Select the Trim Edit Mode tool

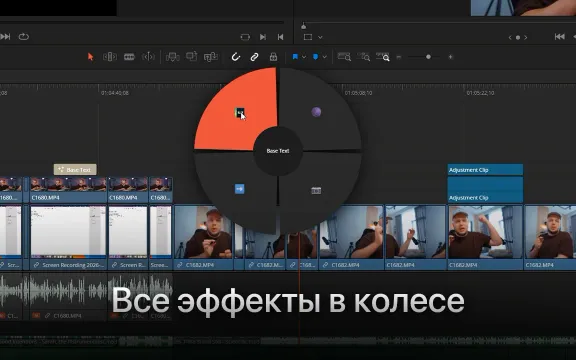click(110, 57)
